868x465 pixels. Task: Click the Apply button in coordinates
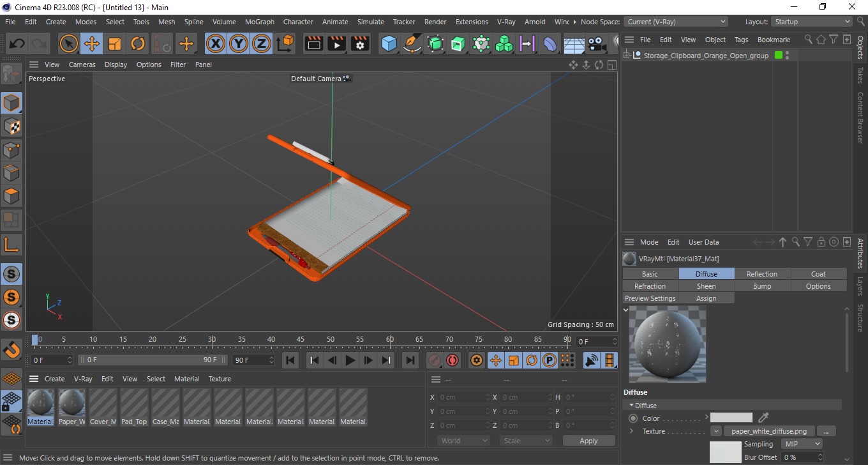588,441
